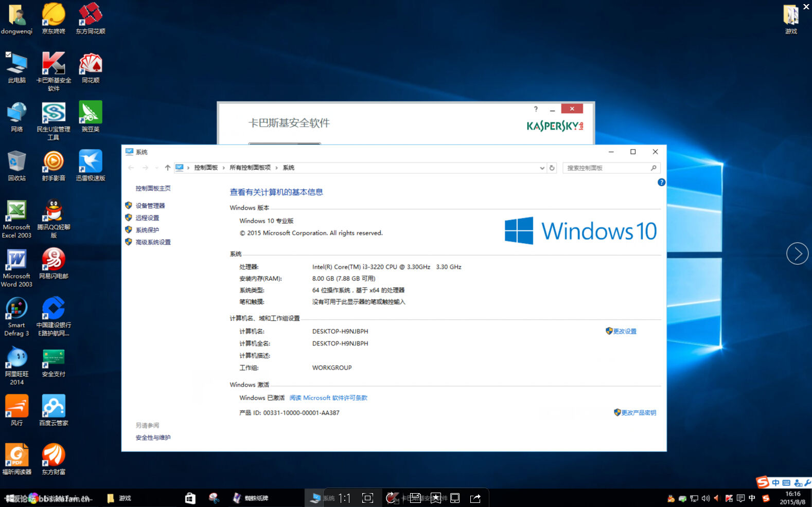
Task: Open 安全性与维护 link at bottom left
Action: tap(153, 438)
